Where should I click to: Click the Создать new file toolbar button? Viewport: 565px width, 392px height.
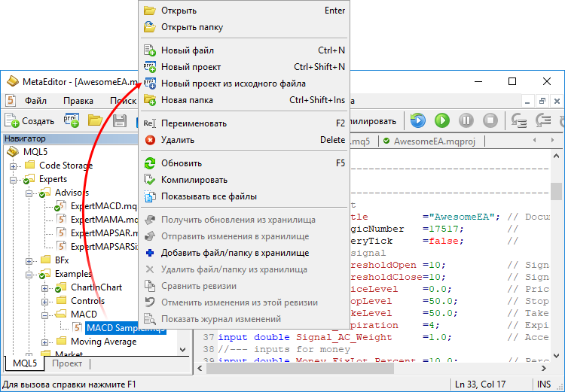[29, 121]
